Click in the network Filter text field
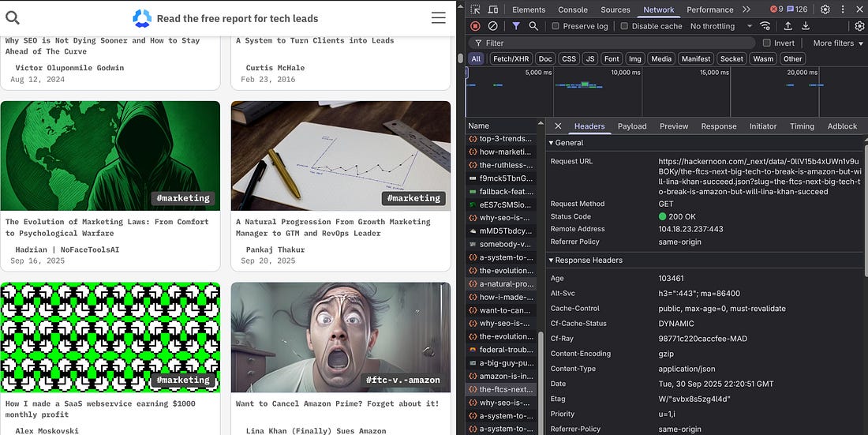 (612, 43)
